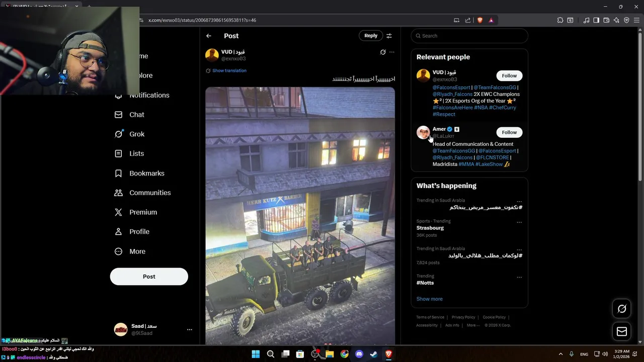Click VUD profile avatar on post
Viewport: 644px width, 362px height.
[212, 55]
